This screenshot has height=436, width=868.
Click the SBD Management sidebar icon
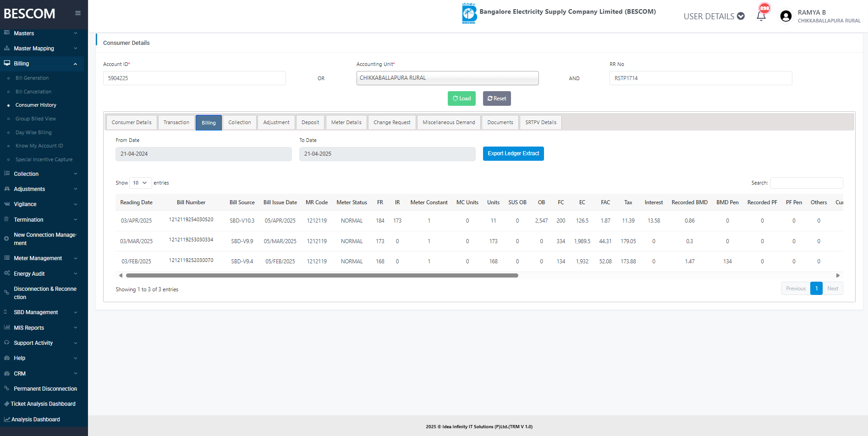tap(5, 312)
